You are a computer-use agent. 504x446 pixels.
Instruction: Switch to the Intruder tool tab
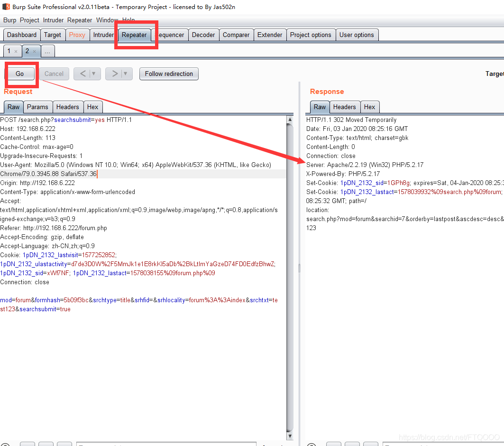coord(103,35)
